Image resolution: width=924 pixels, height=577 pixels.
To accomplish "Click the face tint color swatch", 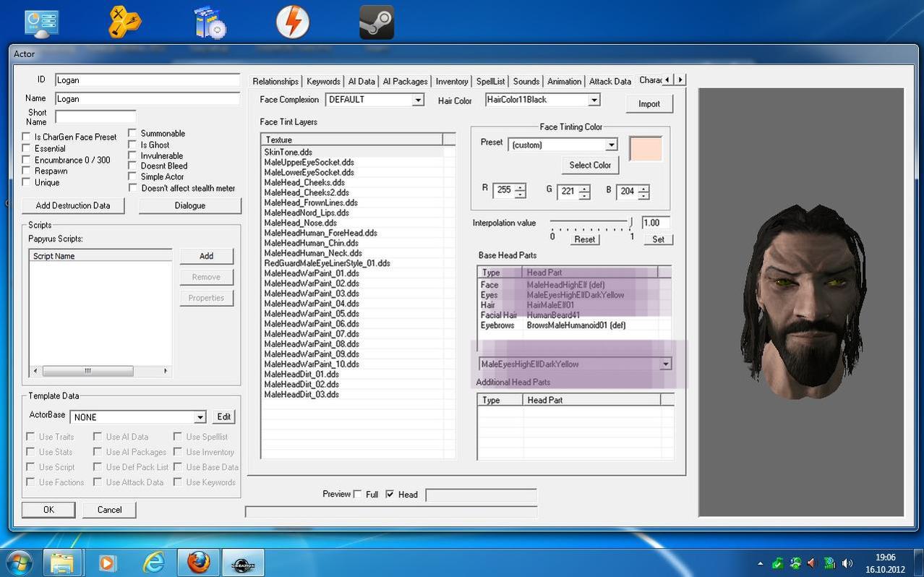I will pos(646,149).
